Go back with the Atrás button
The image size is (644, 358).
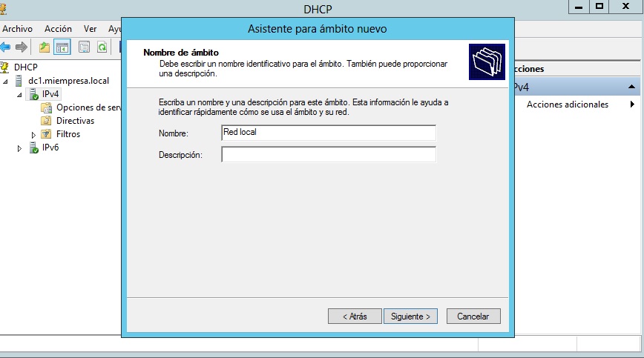coord(355,316)
